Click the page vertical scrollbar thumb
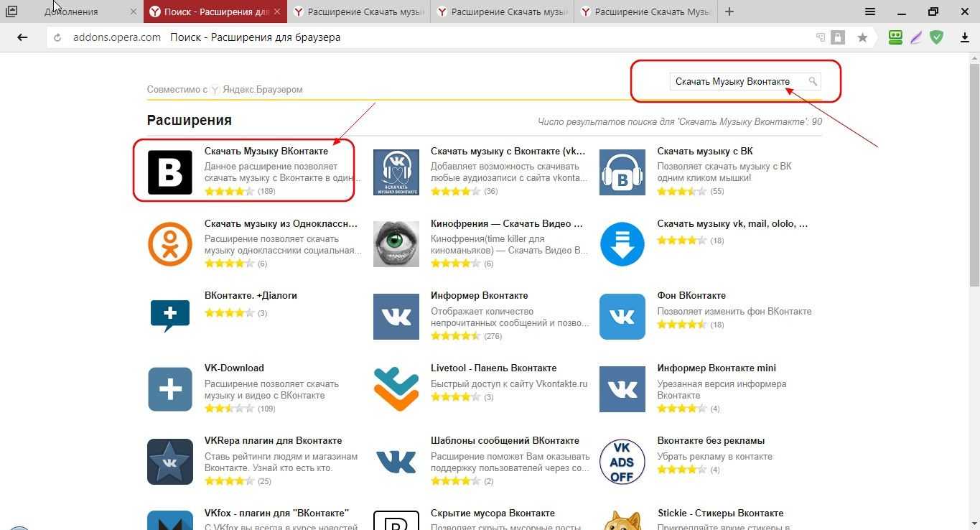The width and height of the screenshot is (980, 530). click(974, 176)
